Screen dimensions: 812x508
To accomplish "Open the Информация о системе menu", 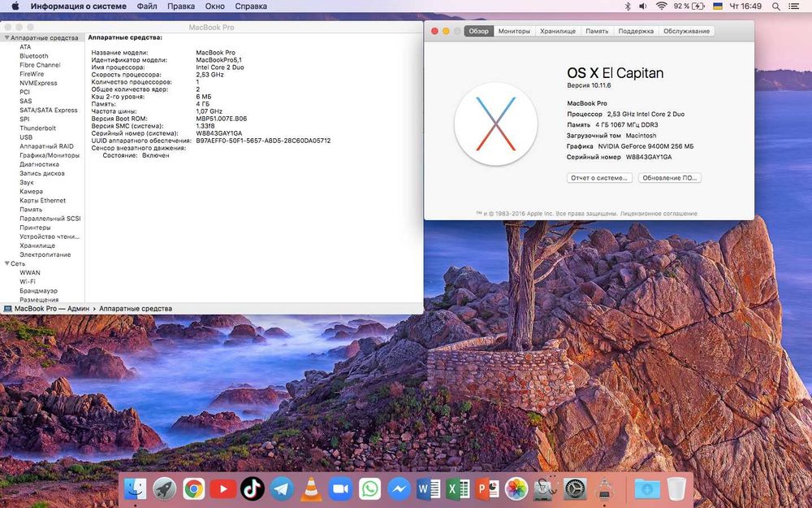I will click(x=79, y=7).
